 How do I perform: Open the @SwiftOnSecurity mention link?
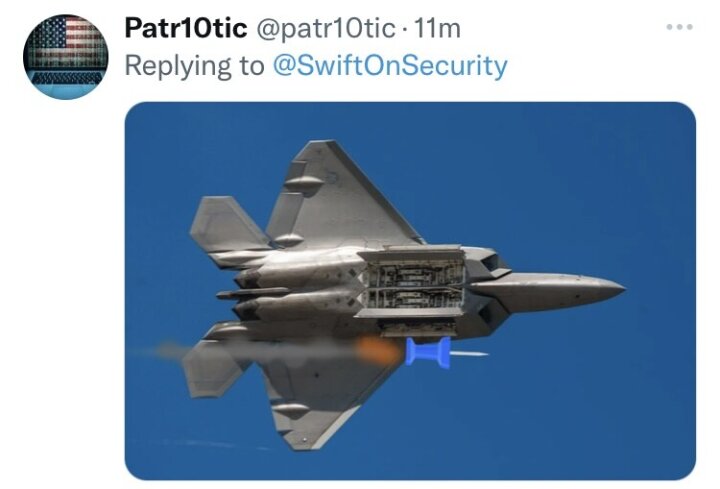click(390, 66)
